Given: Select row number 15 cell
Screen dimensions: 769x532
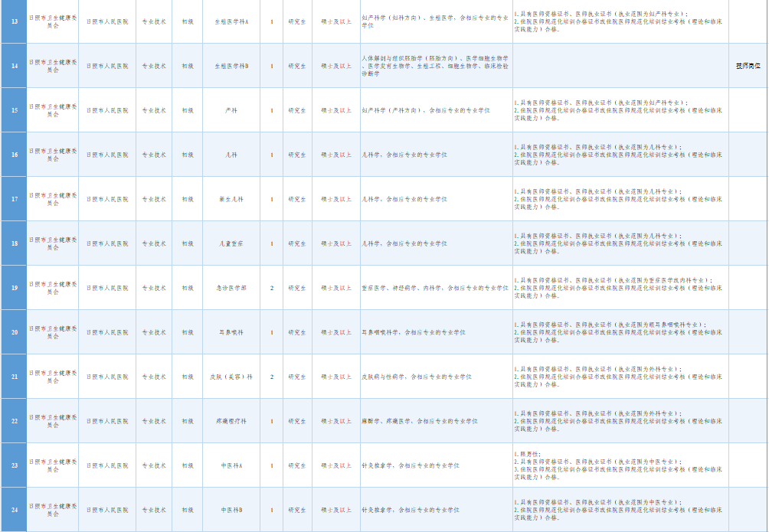Looking at the screenshot, I should coord(15,110).
